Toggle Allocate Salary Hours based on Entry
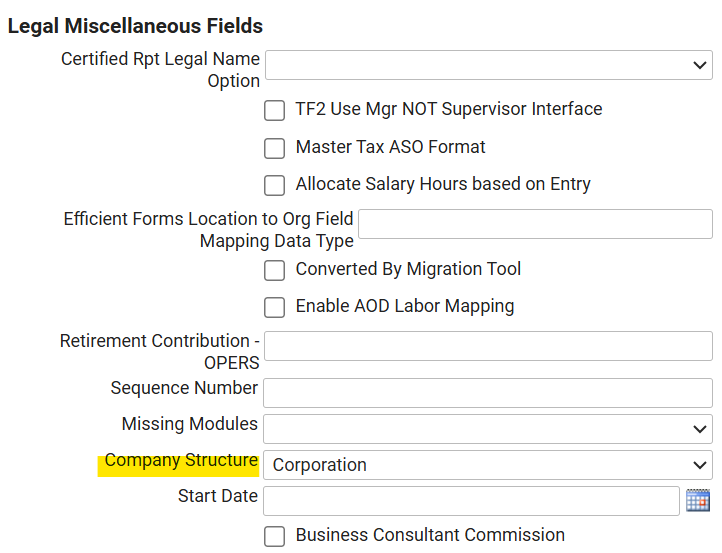Image resolution: width=722 pixels, height=553 pixels. point(274,185)
